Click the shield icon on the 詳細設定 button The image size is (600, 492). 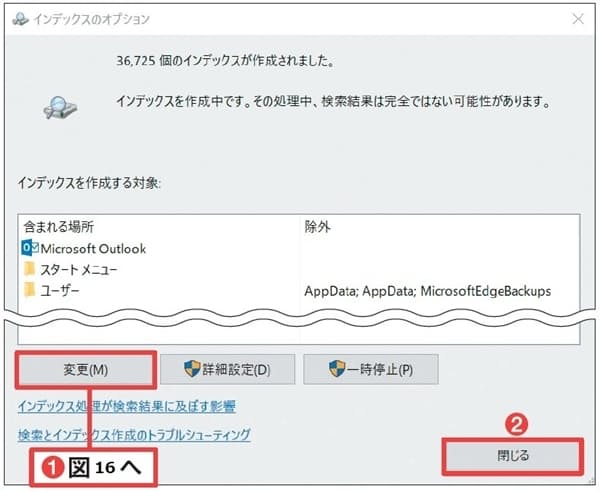192,369
